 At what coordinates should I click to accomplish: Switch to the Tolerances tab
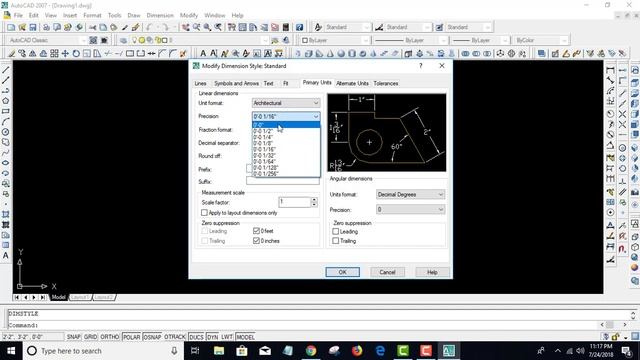[x=386, y=83]
